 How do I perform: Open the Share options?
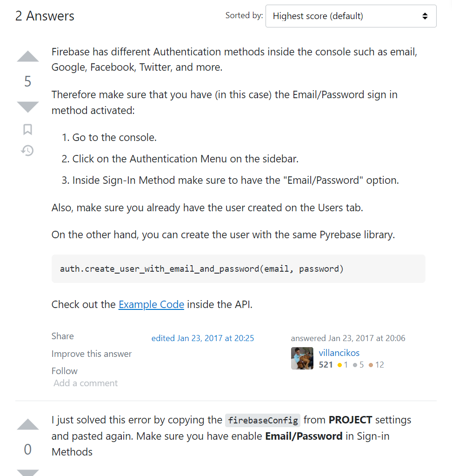pos(62,336)
